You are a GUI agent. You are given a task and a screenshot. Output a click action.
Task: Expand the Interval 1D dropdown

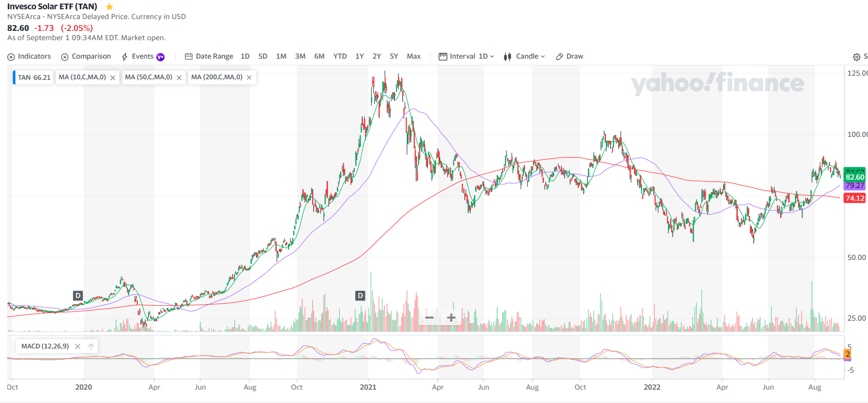pos(466,57)
